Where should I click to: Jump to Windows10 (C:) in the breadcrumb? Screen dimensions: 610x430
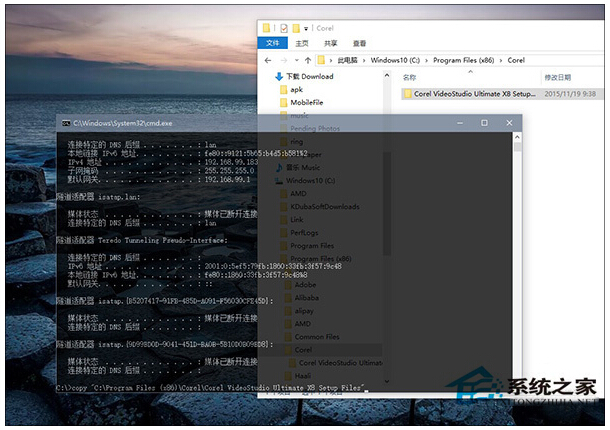(x=397, y=60)
